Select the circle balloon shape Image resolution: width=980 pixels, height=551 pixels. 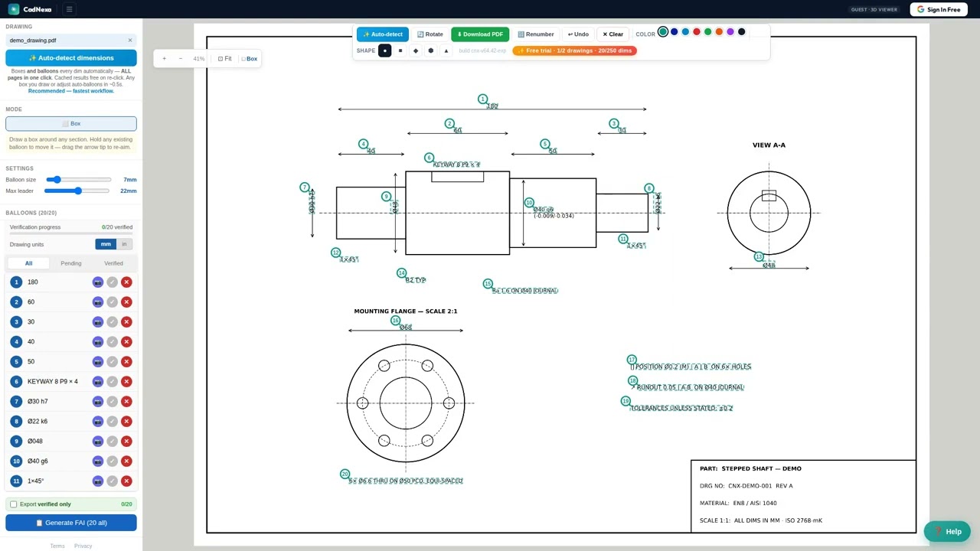point(385,51)
